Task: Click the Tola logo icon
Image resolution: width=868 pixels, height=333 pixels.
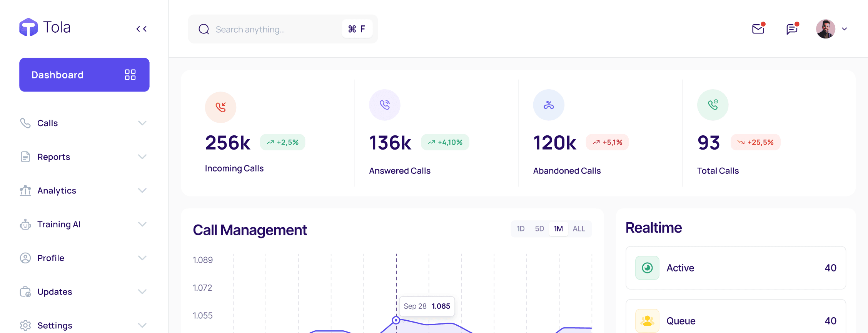Action: click(x=28, y=27)
